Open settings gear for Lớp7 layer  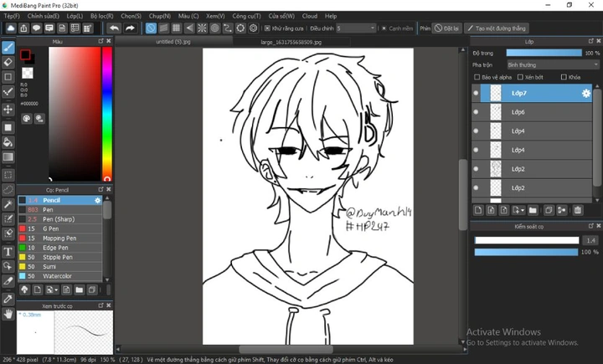[585, 94]
